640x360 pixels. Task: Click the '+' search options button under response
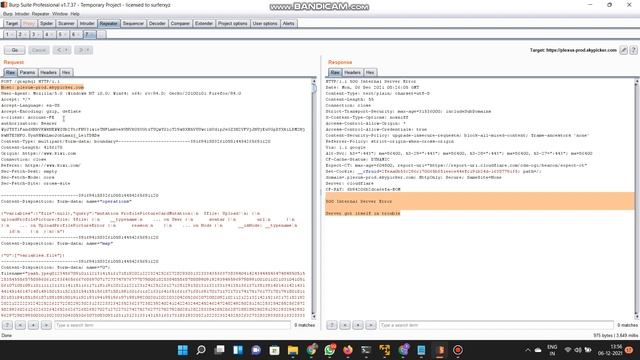358,325
